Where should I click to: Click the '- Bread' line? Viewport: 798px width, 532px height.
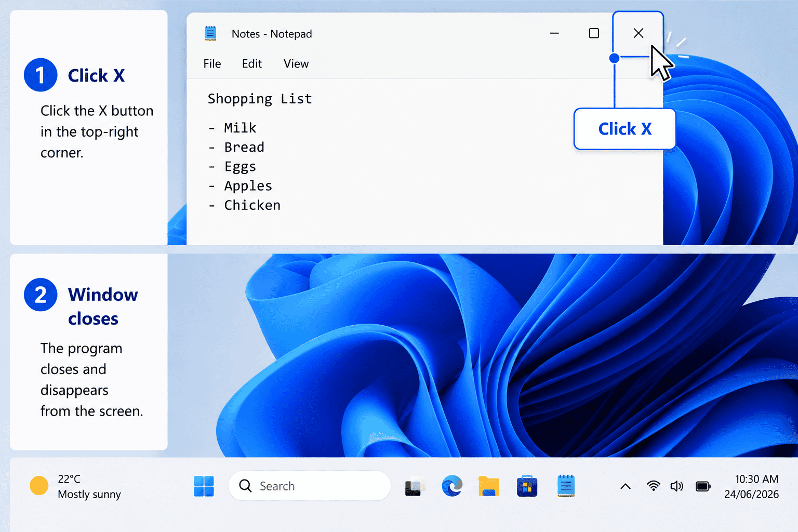pos(236,147)
